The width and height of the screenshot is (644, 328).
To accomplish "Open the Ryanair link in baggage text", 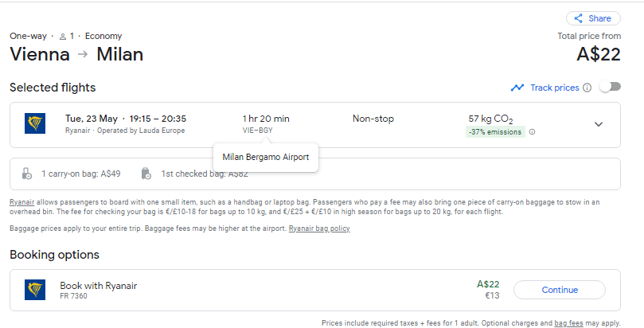I will (x=21, y=202).
